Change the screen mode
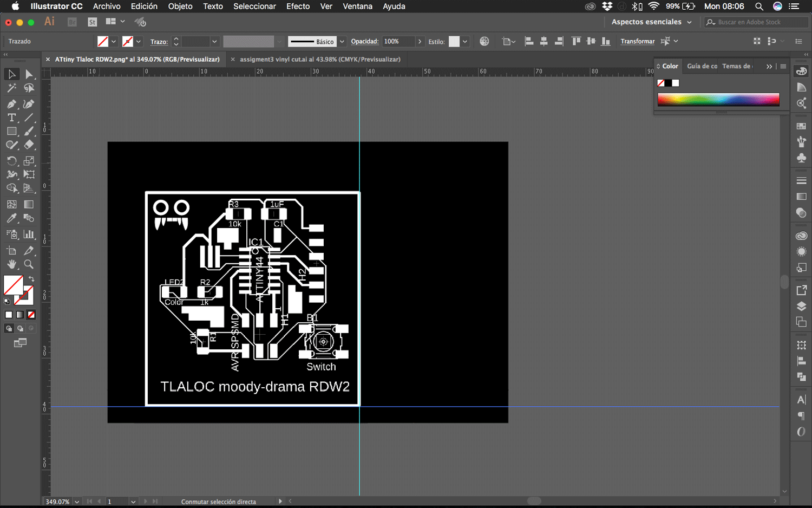The image size is (812, 508). 20,343
